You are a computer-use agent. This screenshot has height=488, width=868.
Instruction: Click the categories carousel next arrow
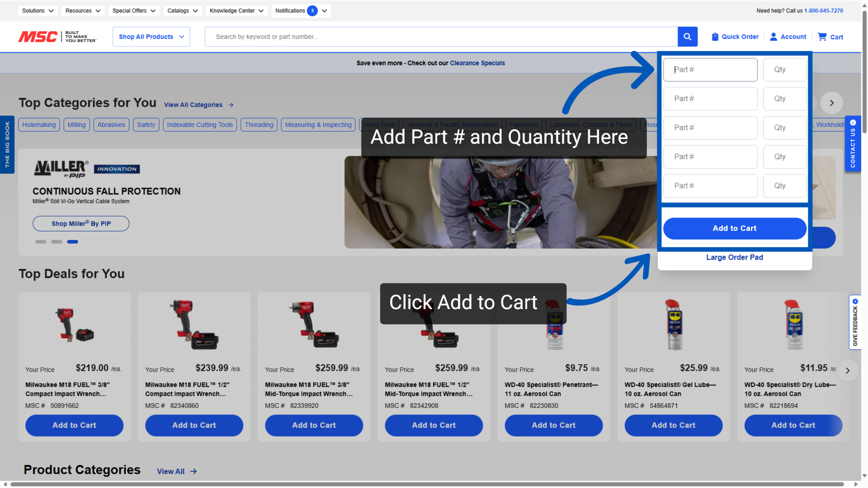831,103
